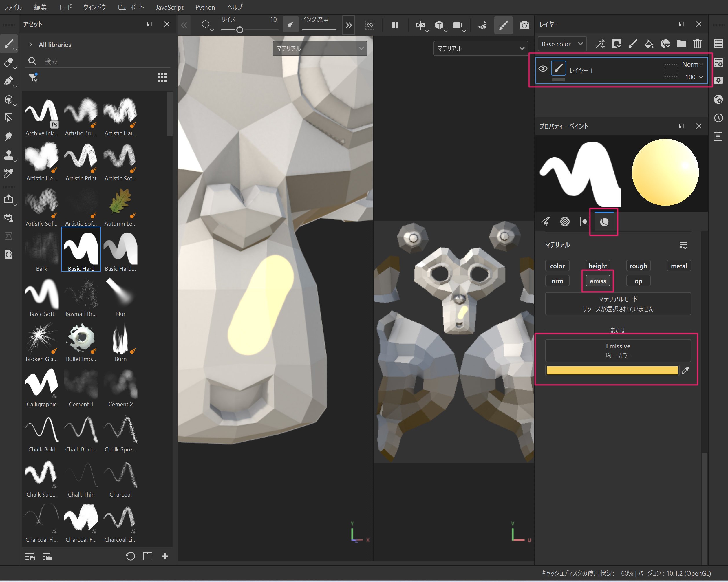The height and width of the screenshot is (582, 728).
Task: Adjust the インク流量 flow slider
Action: 319,30
